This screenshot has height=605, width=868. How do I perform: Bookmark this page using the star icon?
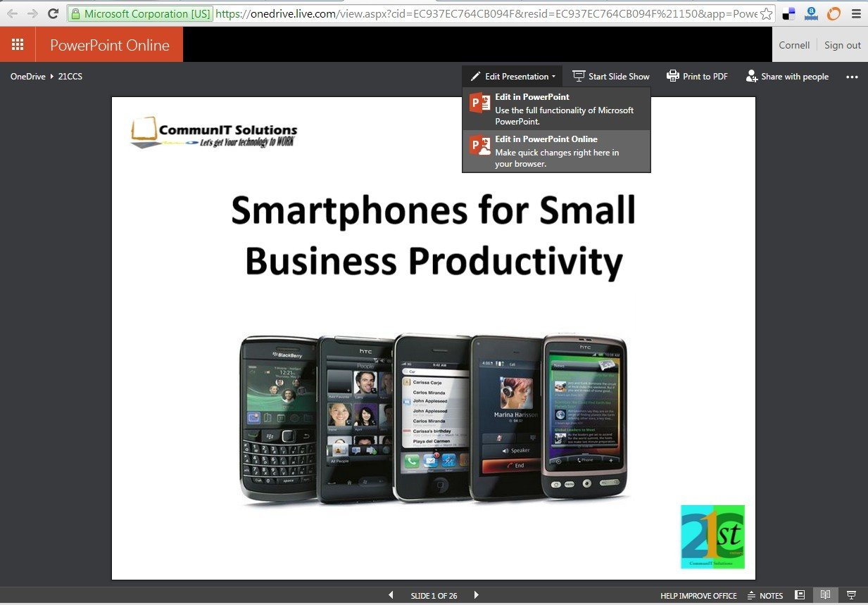(x=766, y=13)
